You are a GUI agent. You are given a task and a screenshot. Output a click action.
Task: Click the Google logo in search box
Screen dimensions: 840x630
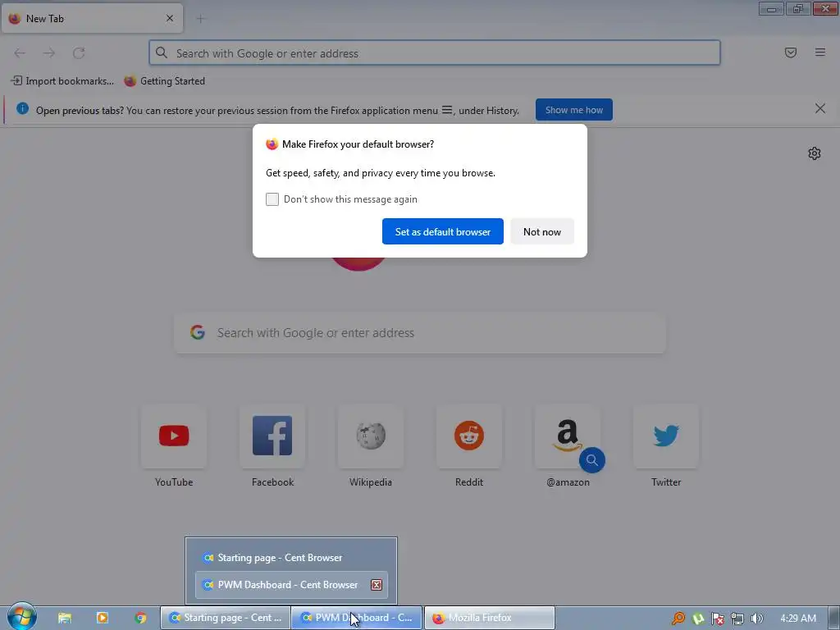pyautogui.click(x=198, y=332)
